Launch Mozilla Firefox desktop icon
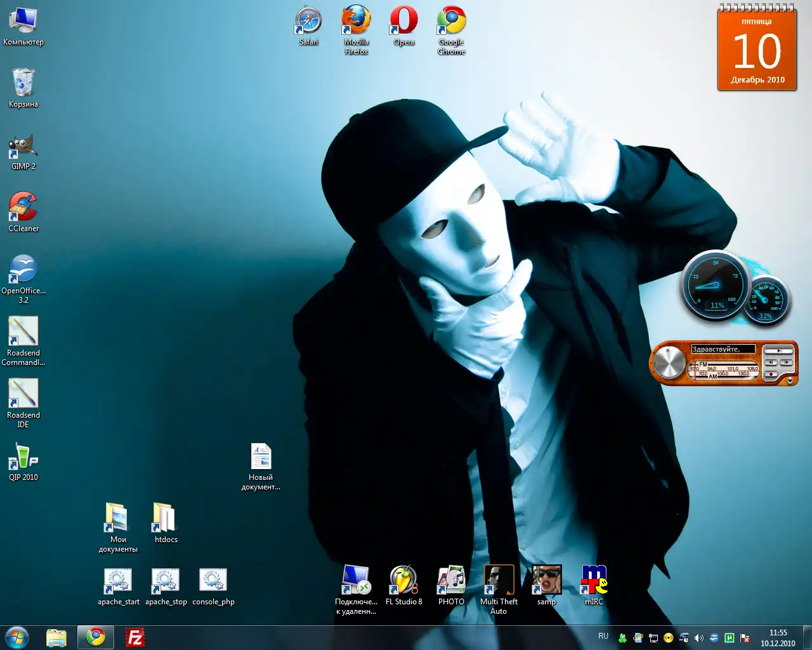Screen dimensions: 812x650 coord(356,21)
